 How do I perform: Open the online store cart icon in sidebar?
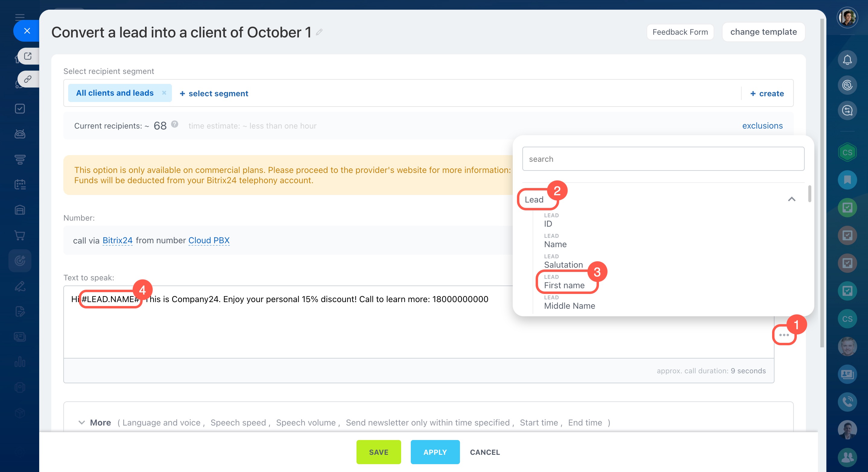click(x=20, y=235)
